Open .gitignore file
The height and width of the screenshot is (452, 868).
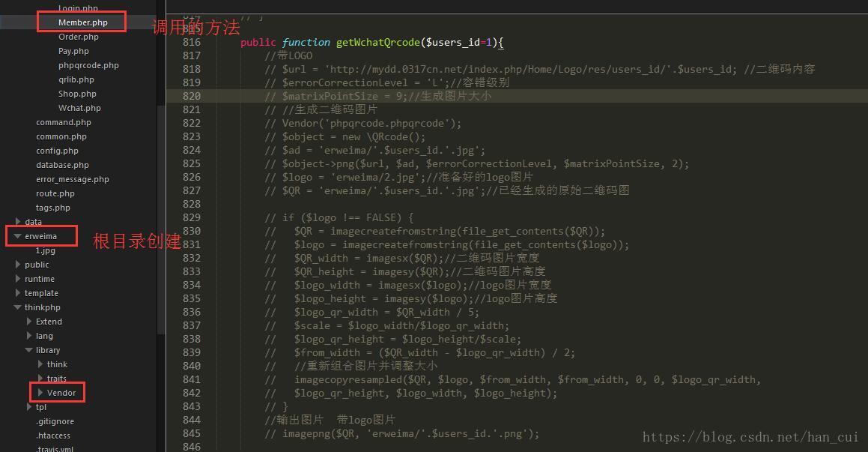(55, 421)
